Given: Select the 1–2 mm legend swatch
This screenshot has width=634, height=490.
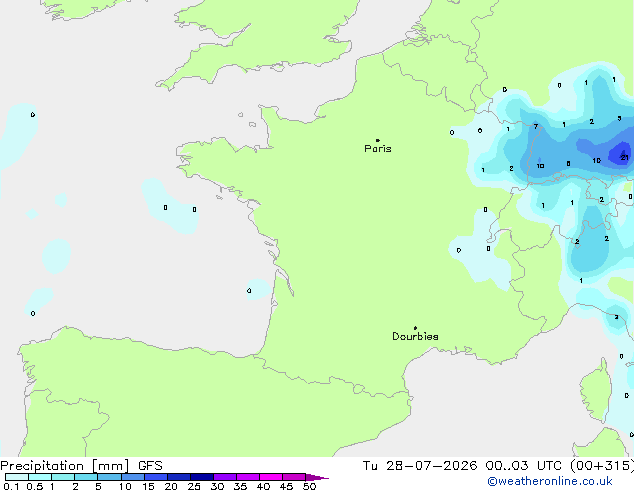Looking at the screenshot, I should [x=63, y=477].
